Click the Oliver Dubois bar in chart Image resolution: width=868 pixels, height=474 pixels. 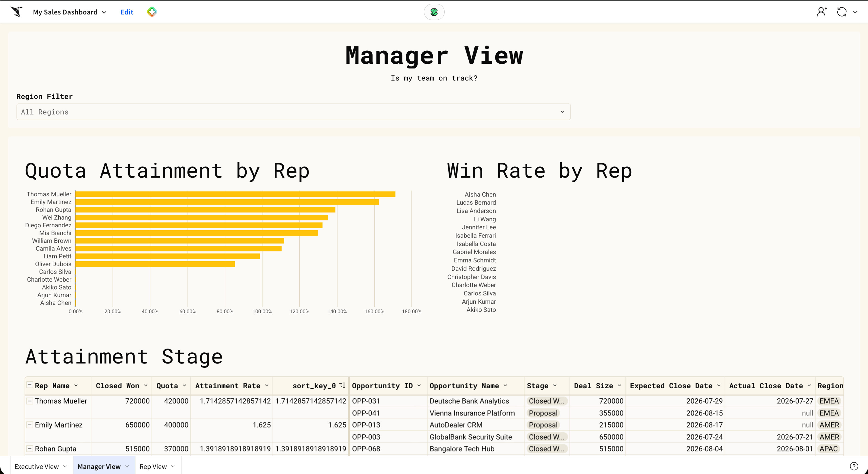pos(155,264)
